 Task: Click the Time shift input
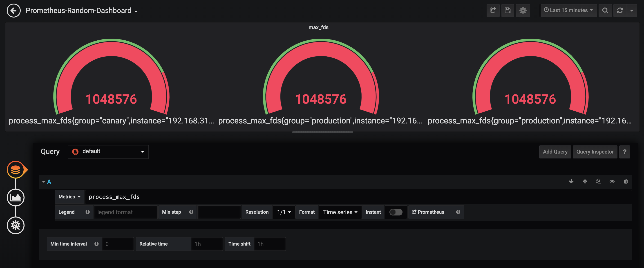tap(270, 244)
